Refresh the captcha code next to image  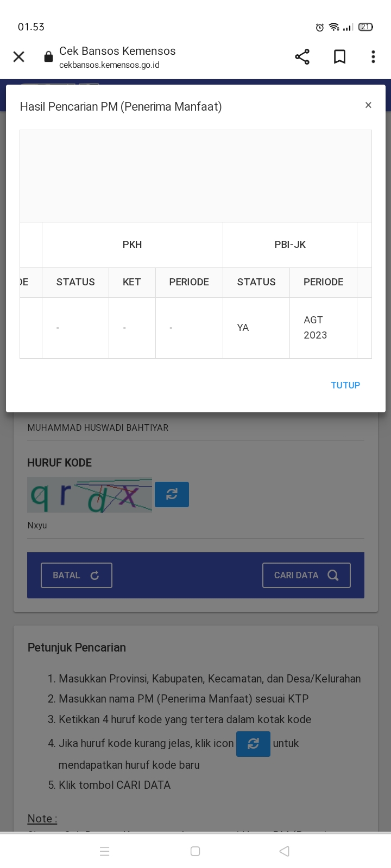(172, 494)
